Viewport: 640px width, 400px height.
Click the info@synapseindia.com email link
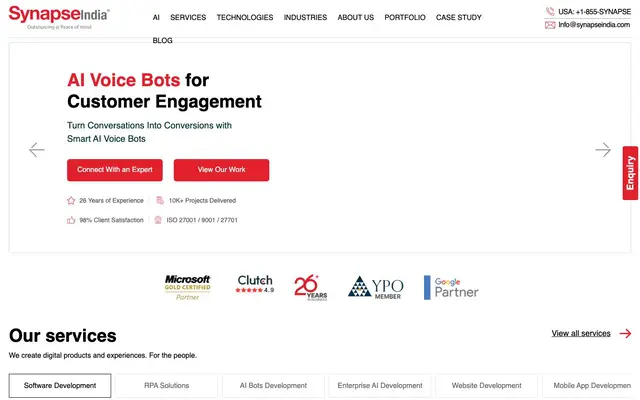pos(594,25)
